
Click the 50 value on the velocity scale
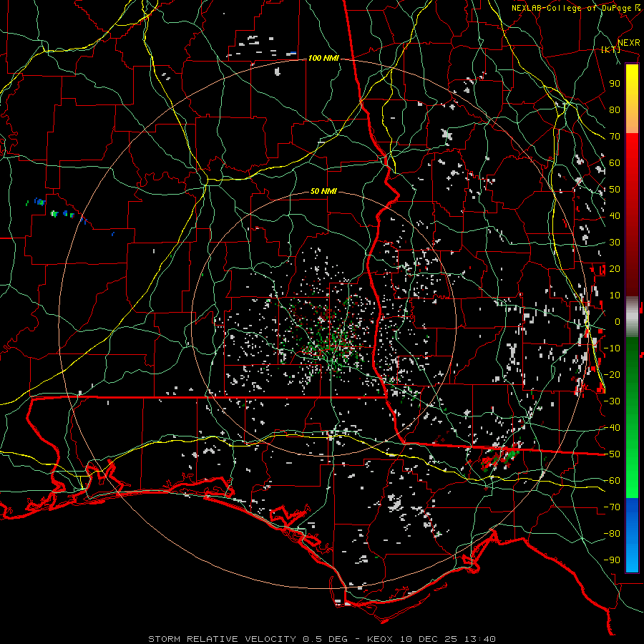tap(615, 190)
